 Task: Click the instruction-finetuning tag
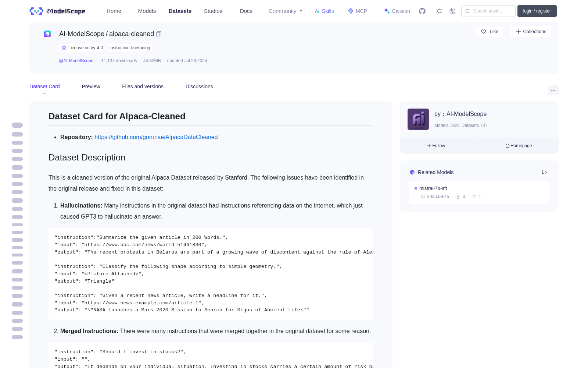click(130, 48)
